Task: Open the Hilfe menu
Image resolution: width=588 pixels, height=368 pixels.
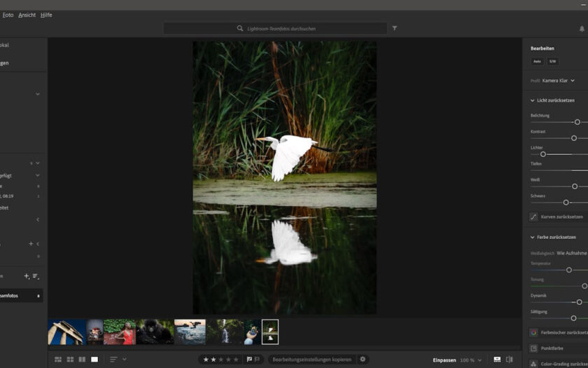Action: tap(46, 15)
